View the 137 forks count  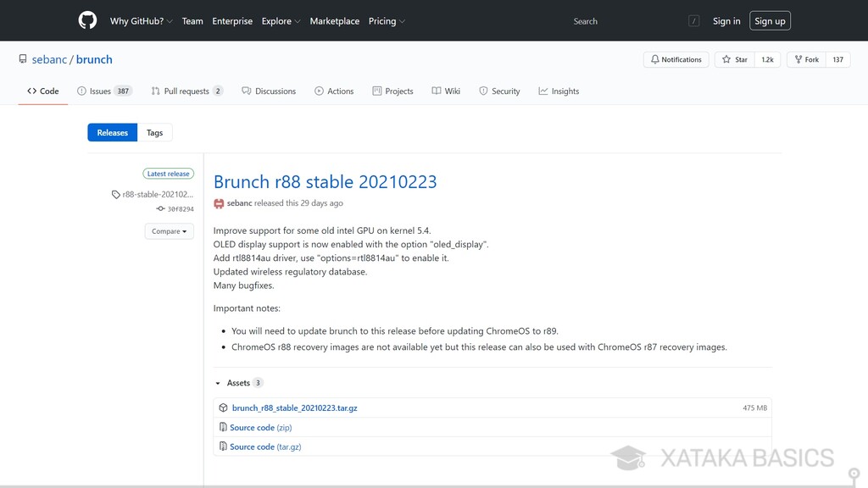837,59
